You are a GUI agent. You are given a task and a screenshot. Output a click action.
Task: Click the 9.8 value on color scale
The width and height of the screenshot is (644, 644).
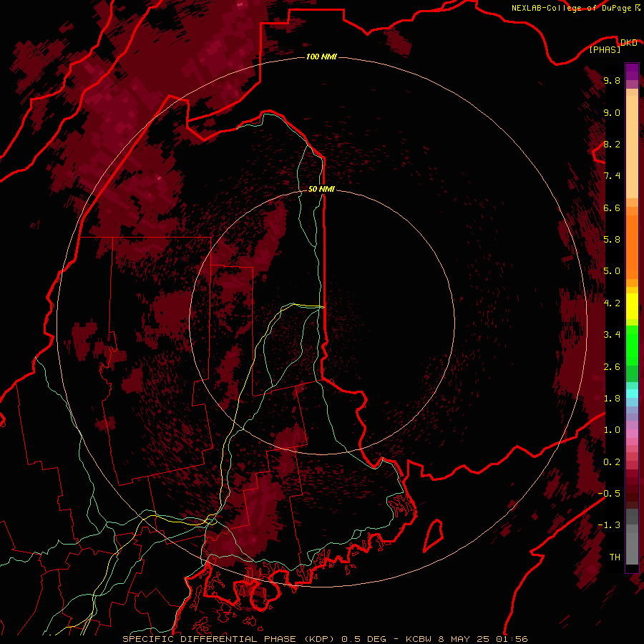click(612, 80)
